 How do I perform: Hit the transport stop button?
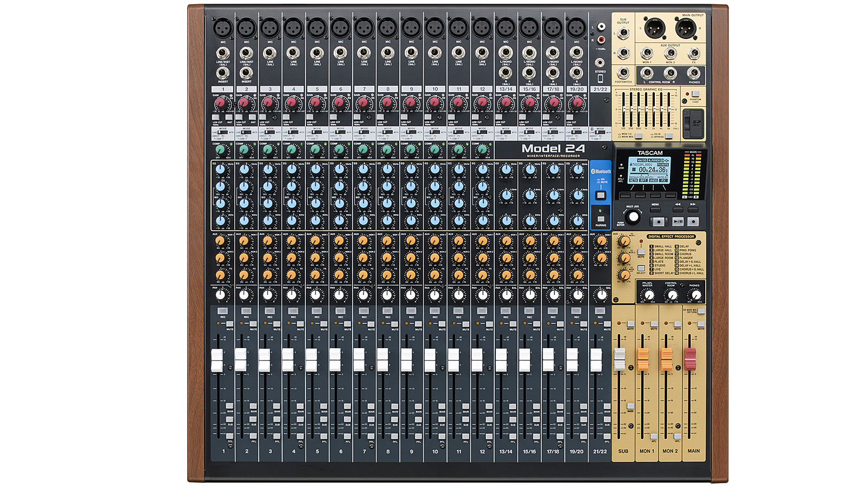pos(658,221)
